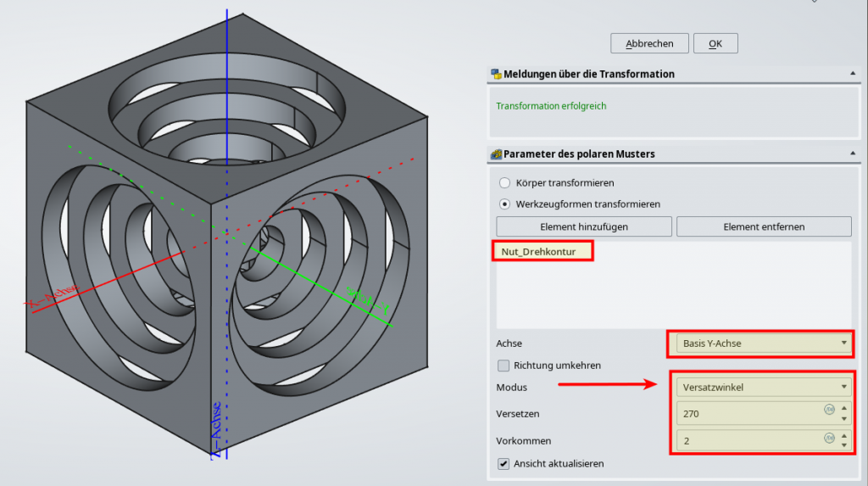The width and height of the screenshot is (868, 486).
Task: Increment the Vorkommen count with up arrow
Action: coord(843,436)
